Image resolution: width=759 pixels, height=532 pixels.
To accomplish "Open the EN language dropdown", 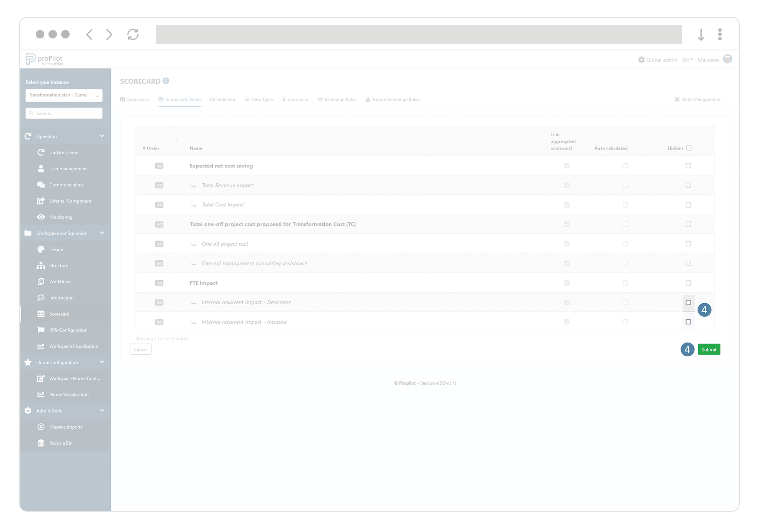I will pyautogui.click(x=687, y=60).
